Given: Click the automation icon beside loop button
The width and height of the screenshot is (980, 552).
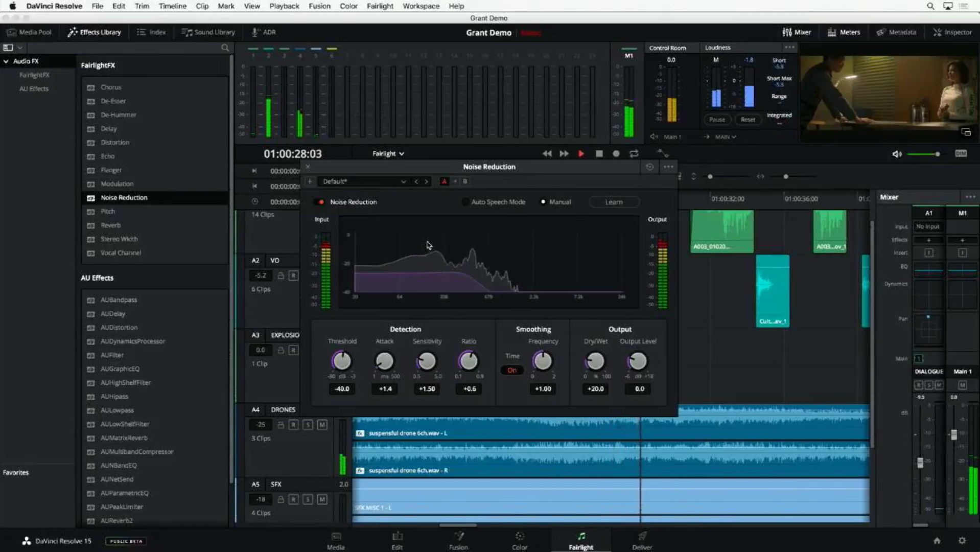Looking at the screenshot, I should [663, 153].
